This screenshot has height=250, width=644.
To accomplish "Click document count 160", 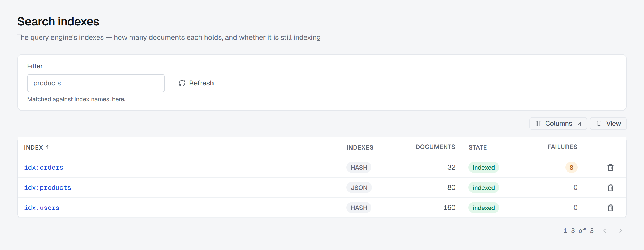I will tap(449, 208).
